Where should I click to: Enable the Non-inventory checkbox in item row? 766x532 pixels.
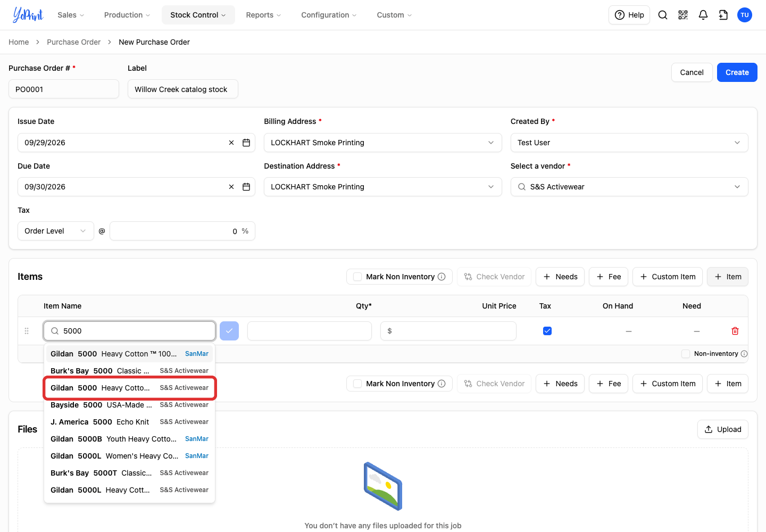(x=686, y=354)
